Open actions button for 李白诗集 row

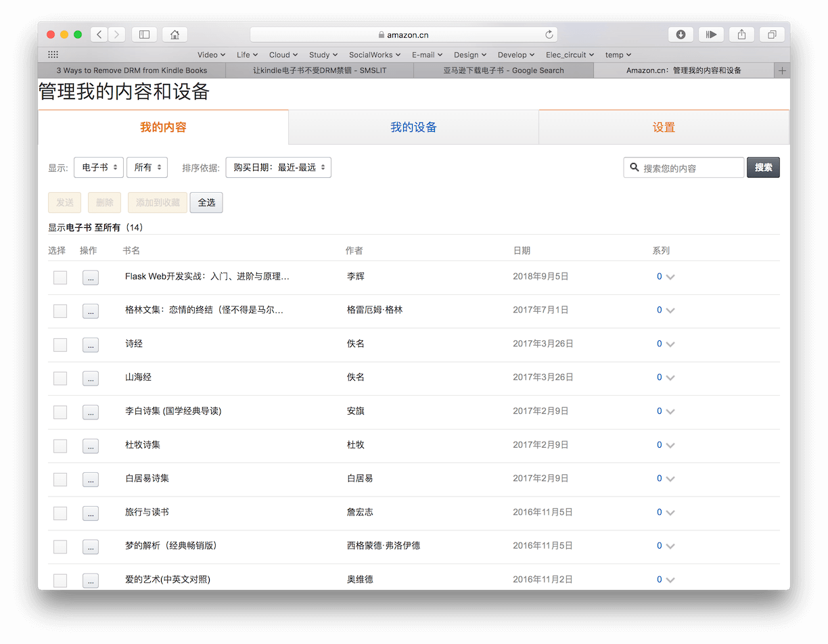pos(91,412)
